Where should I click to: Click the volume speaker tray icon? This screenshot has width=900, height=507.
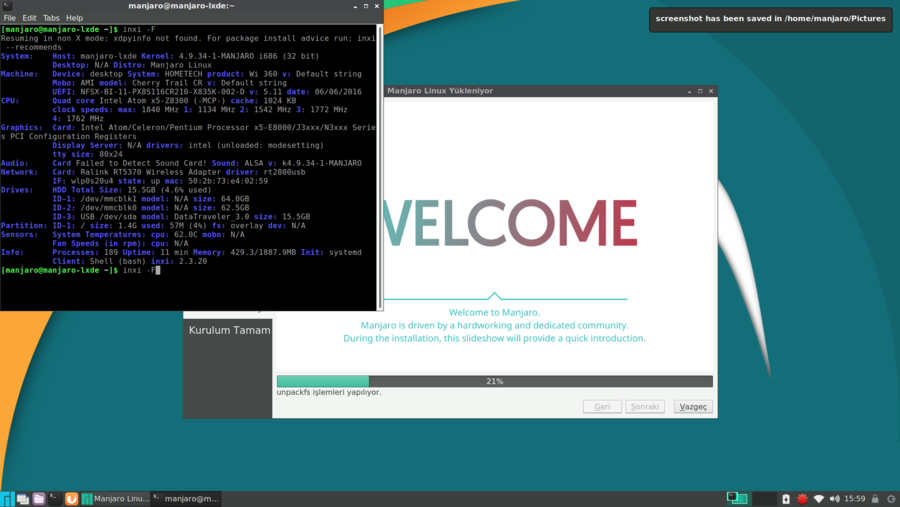834,499
